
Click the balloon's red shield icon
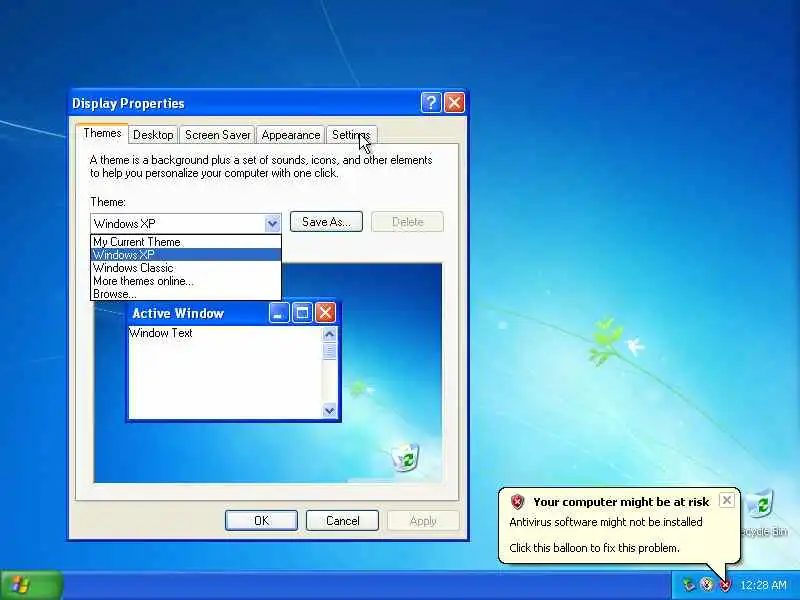click(517, 502)
